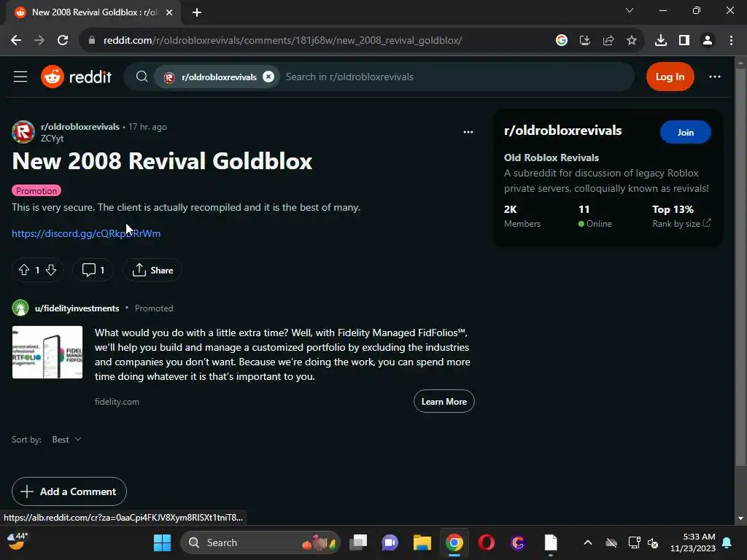This screenshot has height=560, width=747.
Task: Open the taskbar clock and date
Action: [693, 542]
